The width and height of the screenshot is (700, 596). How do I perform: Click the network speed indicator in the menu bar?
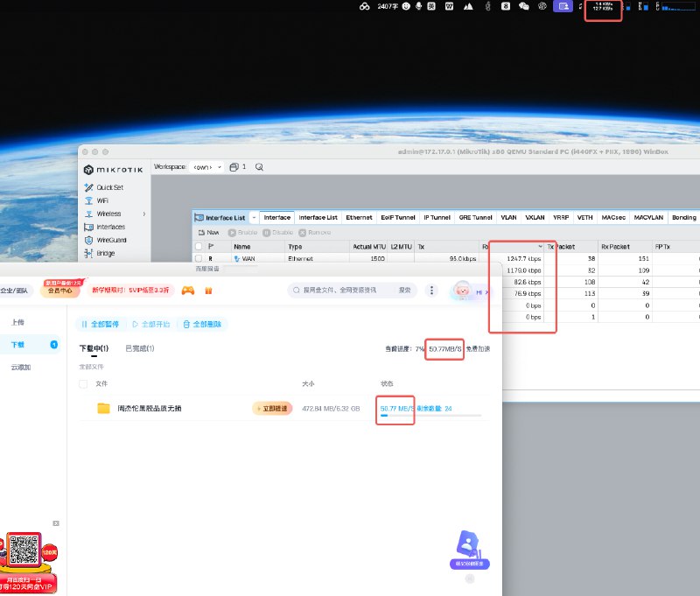point(602,9)
